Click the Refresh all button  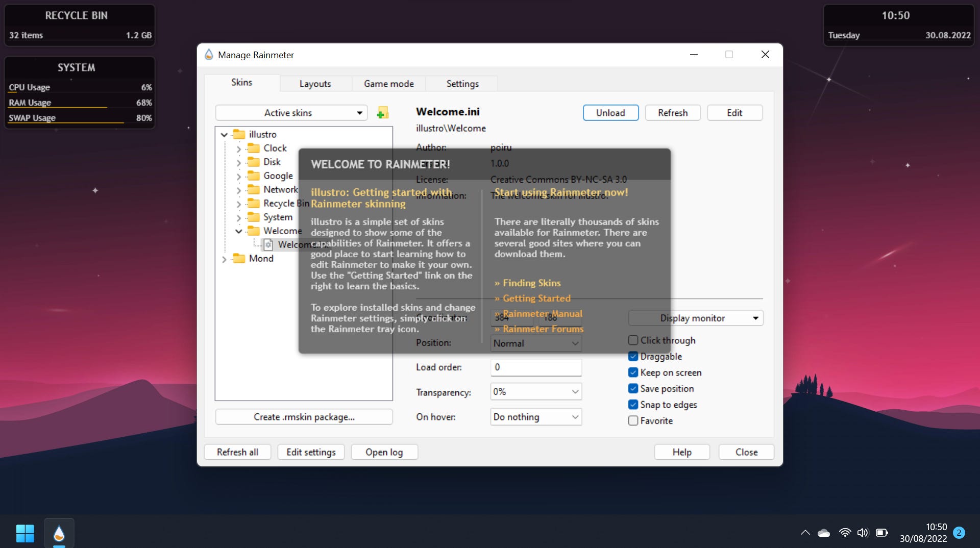237,452
